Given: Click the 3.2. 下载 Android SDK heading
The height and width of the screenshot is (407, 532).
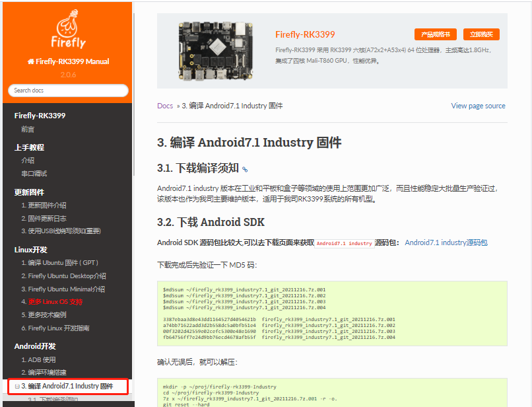Looking at the screenshot, I should coord(211,222).
